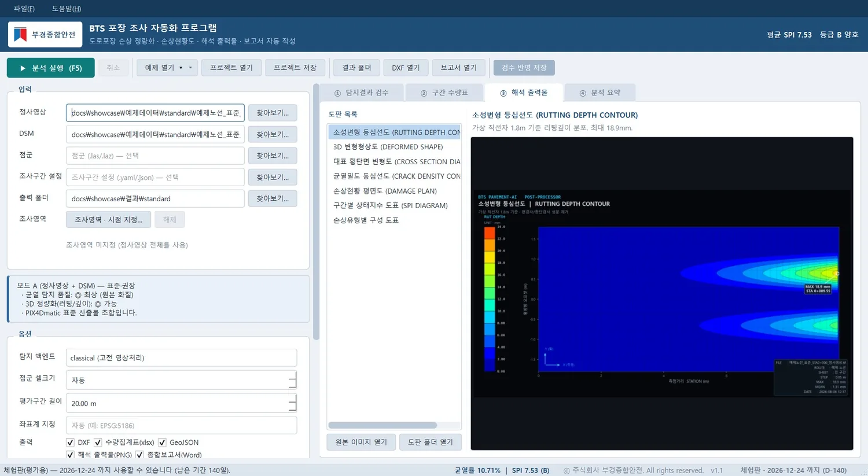Select 손상현황 평면도 (DAMAGE PLAN) item
This screenshot has height=476, width=868.
394,191
